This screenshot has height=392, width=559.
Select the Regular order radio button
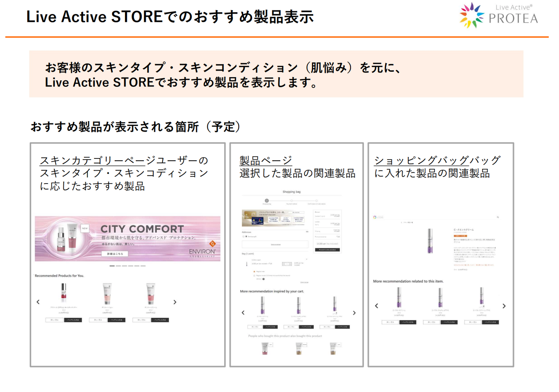(254, 272)
